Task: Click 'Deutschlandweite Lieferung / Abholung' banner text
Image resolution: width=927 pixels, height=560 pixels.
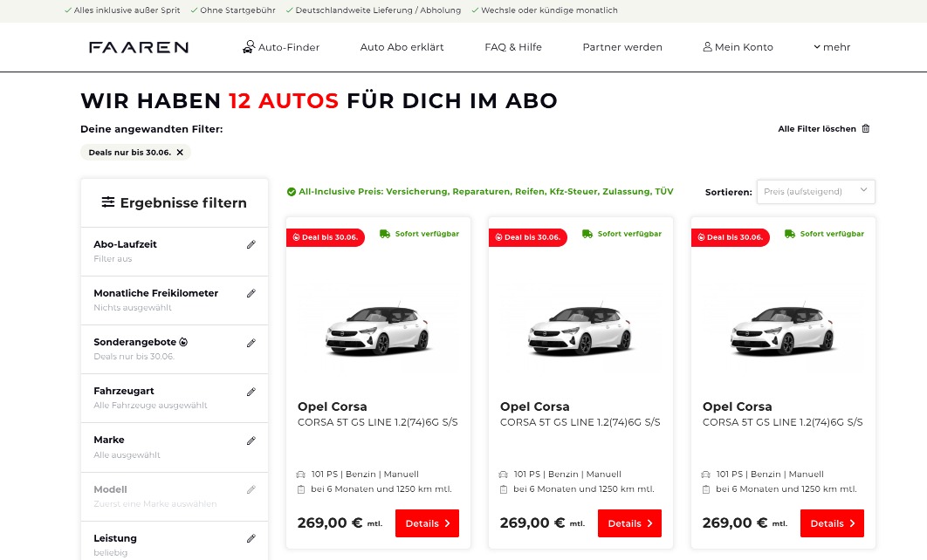Action: (x=378, y=10)
